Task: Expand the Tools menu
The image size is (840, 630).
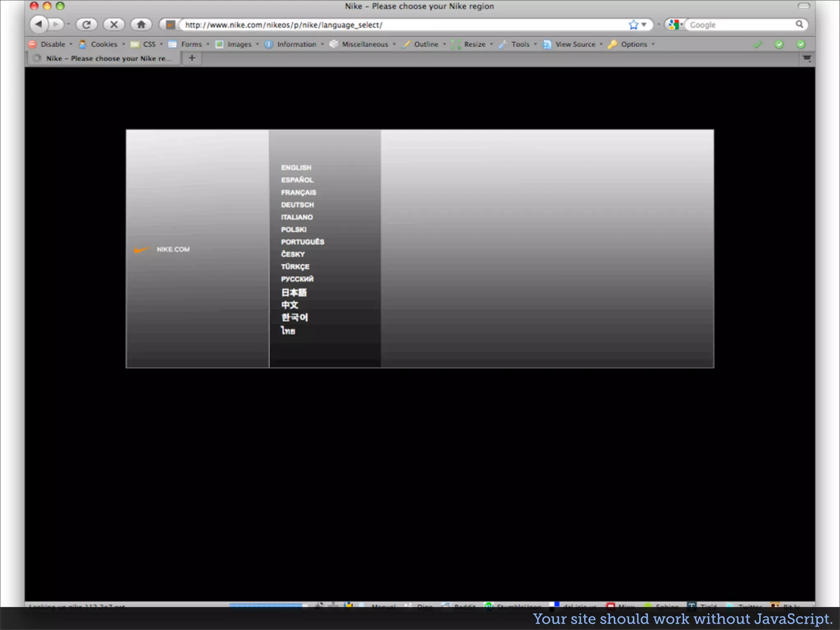Action: tap(518, 44)
